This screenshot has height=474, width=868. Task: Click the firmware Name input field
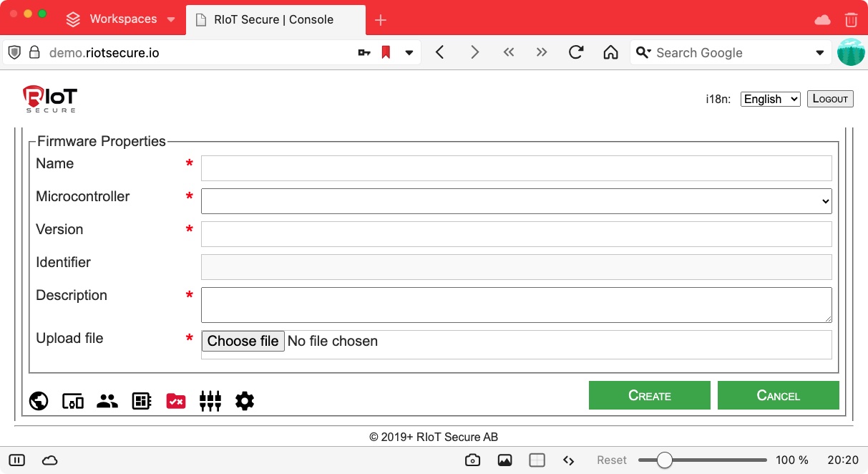[x=516, y=168]
